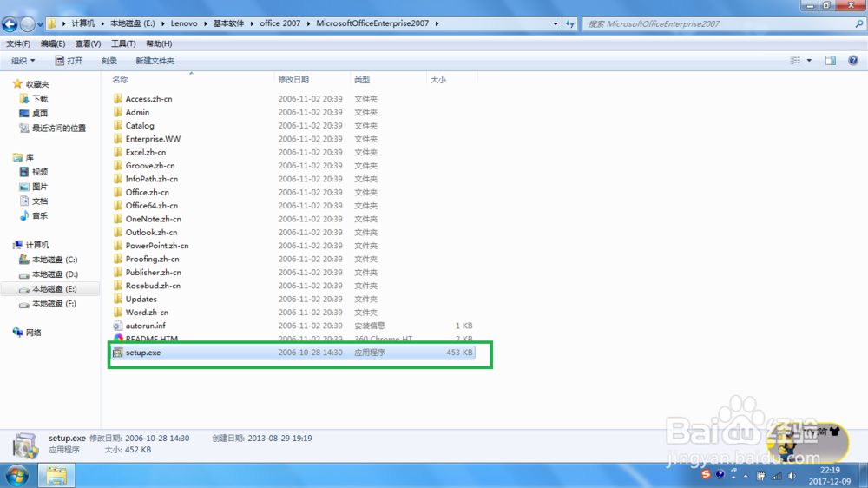Image resolution: width=868 pixels, height=488 pixels.
Task: Select 本地磁盘 (E:) in the address breadcrumb
Action: 133,23
